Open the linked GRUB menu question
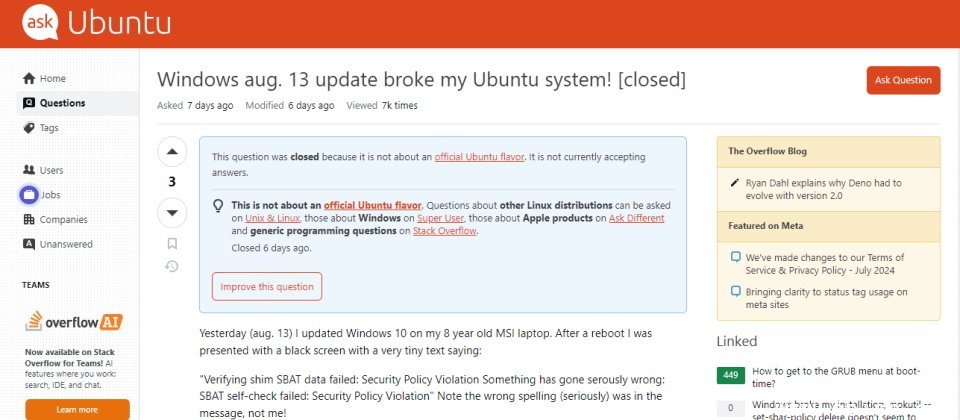Screen dimensions: 960x420 point(836,377)
